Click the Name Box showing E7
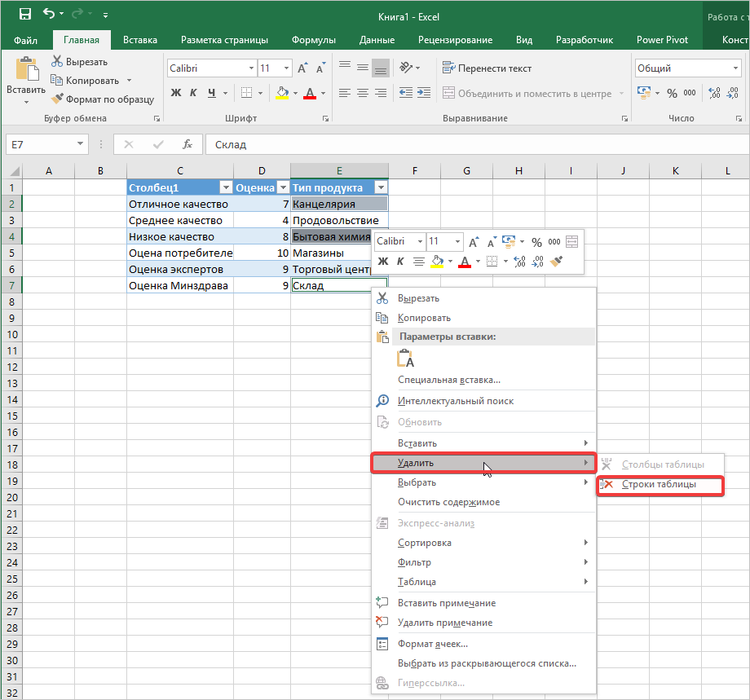The image size is (750, 700). [x=41, y=144]
